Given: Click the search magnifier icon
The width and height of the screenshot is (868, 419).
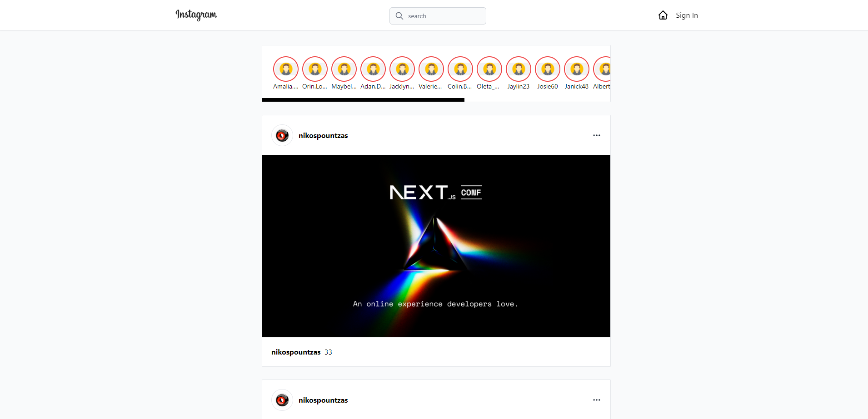Looking at the screenshot, I should point(399,15).
